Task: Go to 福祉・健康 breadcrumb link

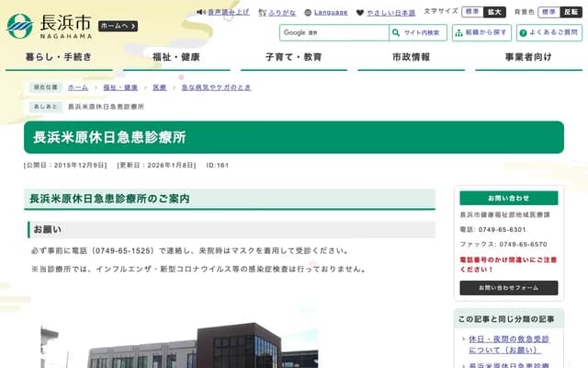Action: (120, 87)
